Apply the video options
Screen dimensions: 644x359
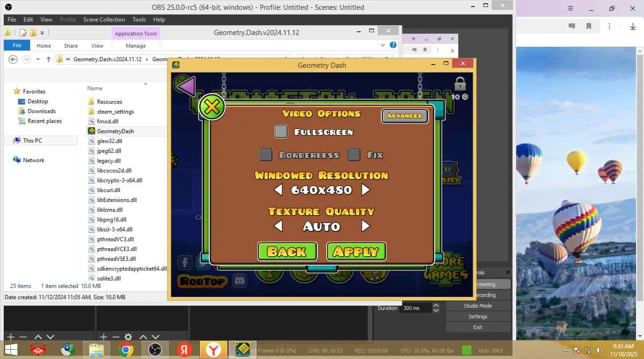(x=356, y=251)
